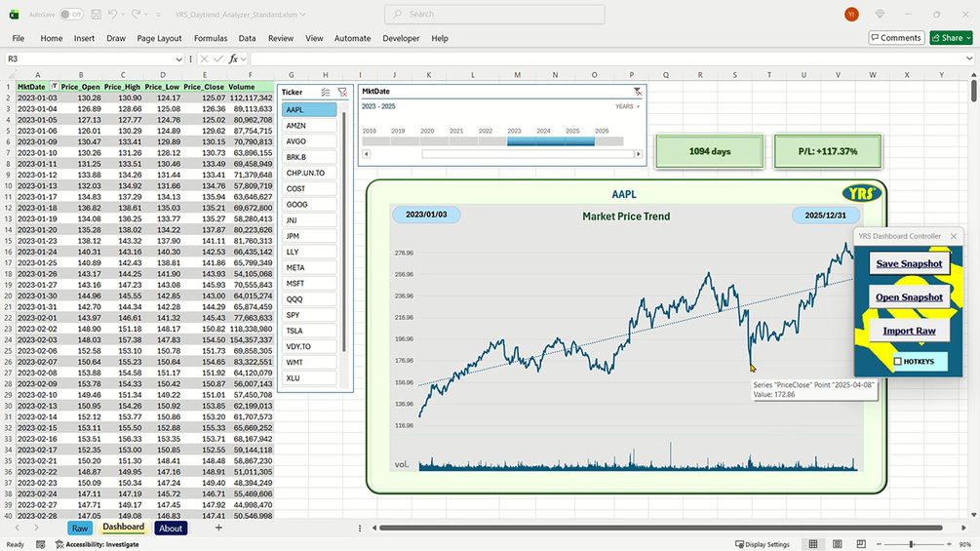Image resolution: width=980 pixels, height=551 pixels.
Task: Open the filename dropdown in title bar
Action: pos(303,15)
